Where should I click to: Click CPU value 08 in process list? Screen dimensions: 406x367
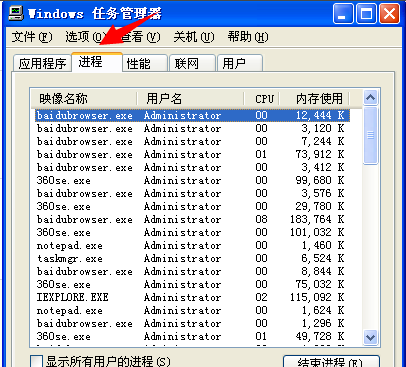point(261,219)
